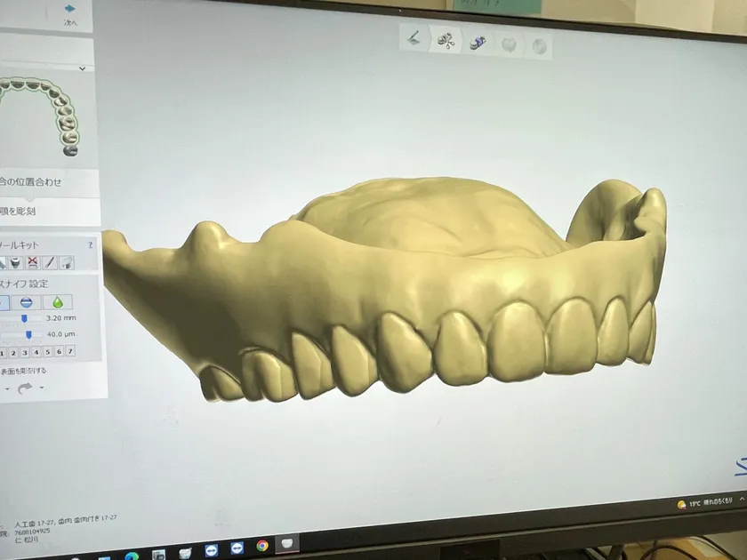Viewport: 747px width, 560px height.
Task: Select the last greyed toolkit tool icon
Action: coord(67,262)
